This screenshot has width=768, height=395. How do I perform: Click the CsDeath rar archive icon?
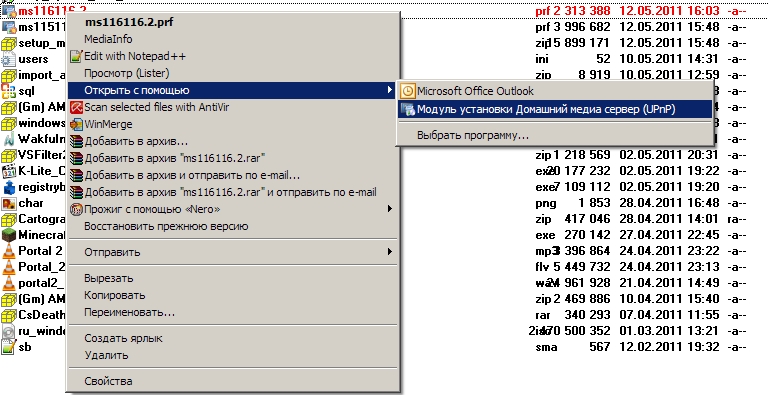pos(8,315)
